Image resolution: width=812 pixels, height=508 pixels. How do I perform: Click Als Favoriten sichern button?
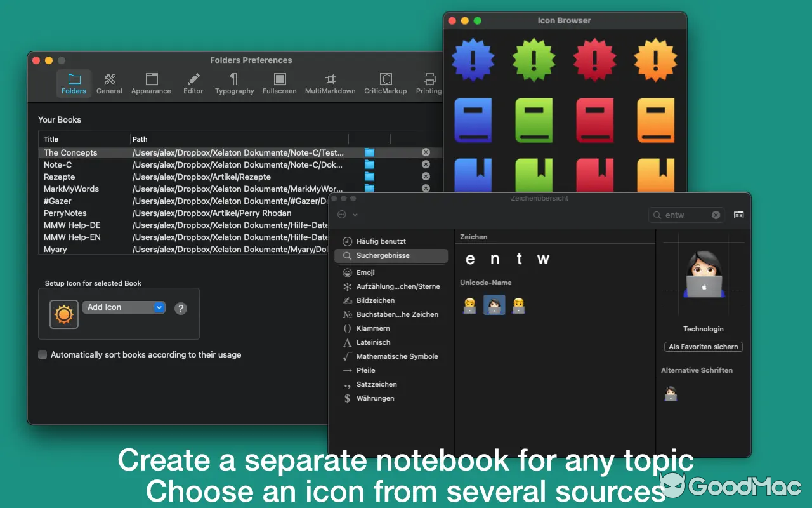pyautogui.click(x=703, y=347)
